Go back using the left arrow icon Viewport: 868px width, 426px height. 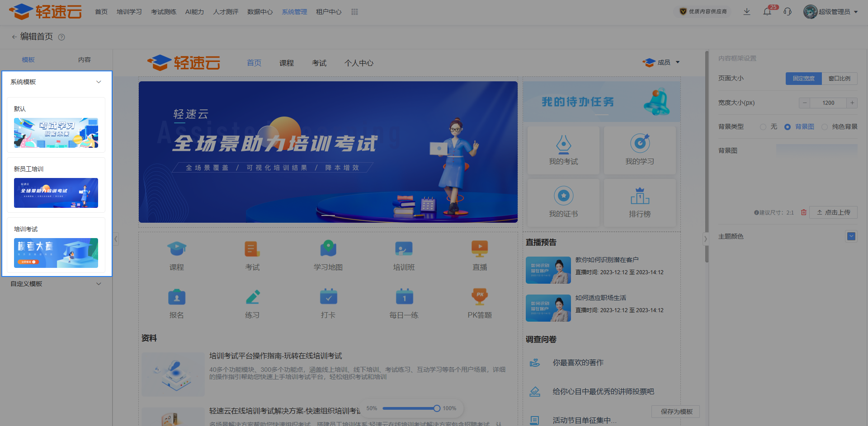[x=14, y=37]
